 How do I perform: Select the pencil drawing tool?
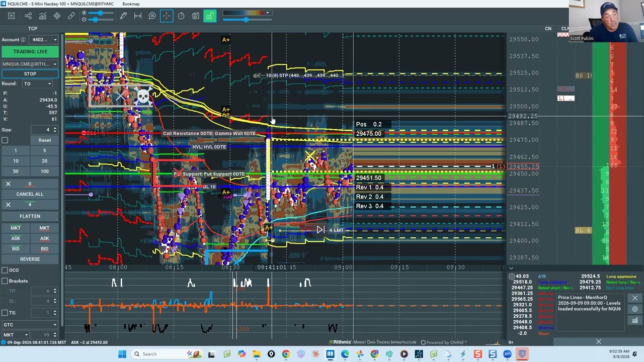click(123, 16)
